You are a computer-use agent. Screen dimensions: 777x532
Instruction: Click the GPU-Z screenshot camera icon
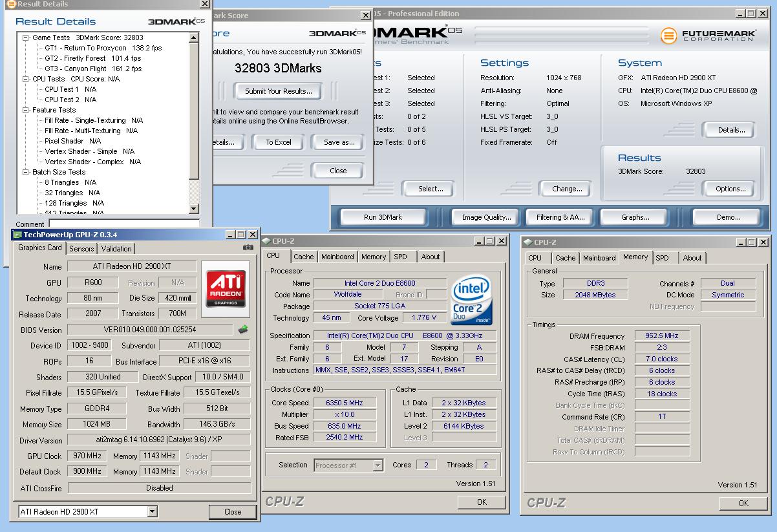(248, 248)
